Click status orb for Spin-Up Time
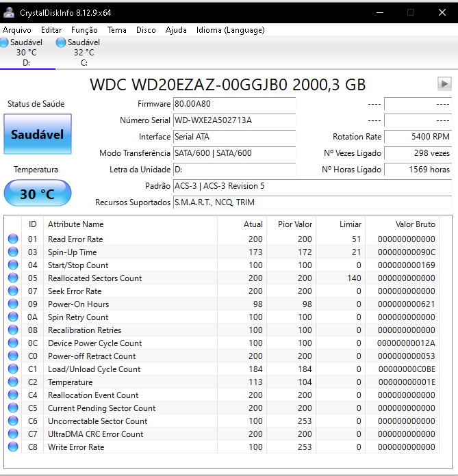 pyautogui.click(x=13, y=252)
